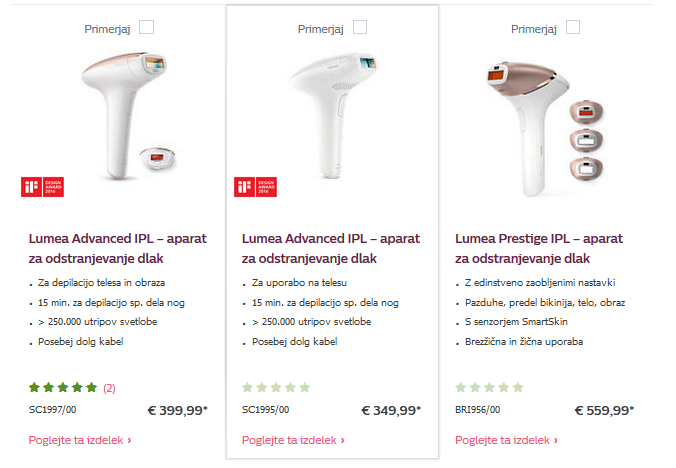Open 'Poglejte ta izdelek' link for SC1997/00

pyautogui.click(x=80, y=440)
